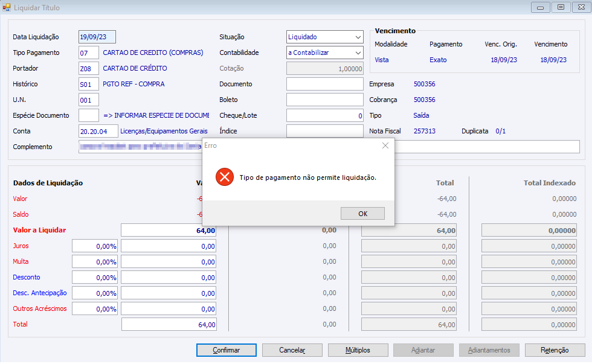This screenshot has height=364, width=592.
Task: Click OK in the Erro dialog
Action: [362, 214]
